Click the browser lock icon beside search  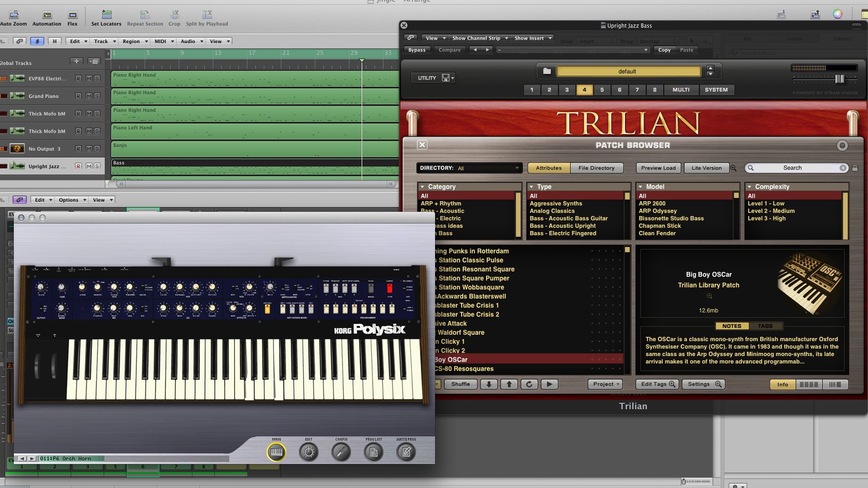(x=855, y=168)
